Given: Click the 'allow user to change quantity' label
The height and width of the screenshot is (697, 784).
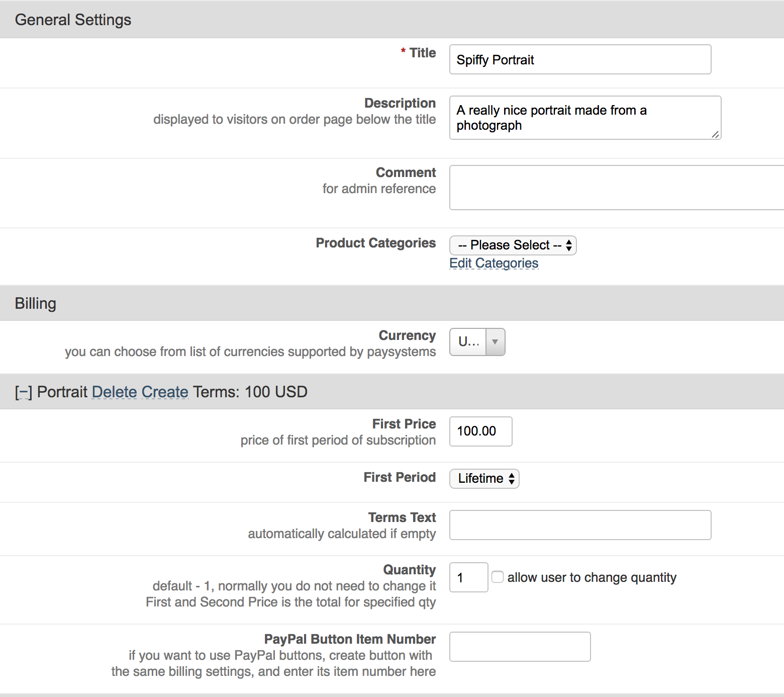Looking at the screenshot, I should click(x=592, y=577).
